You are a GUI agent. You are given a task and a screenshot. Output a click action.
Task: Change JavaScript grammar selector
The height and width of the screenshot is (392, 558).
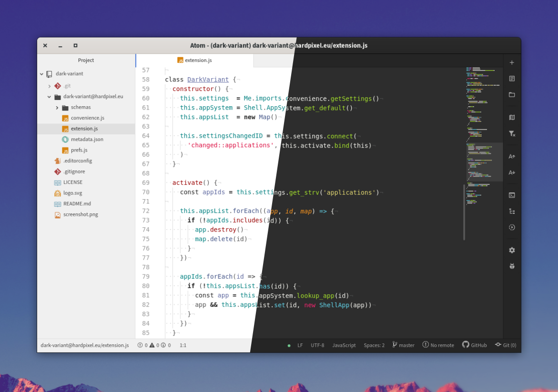(x=344, y=345)
